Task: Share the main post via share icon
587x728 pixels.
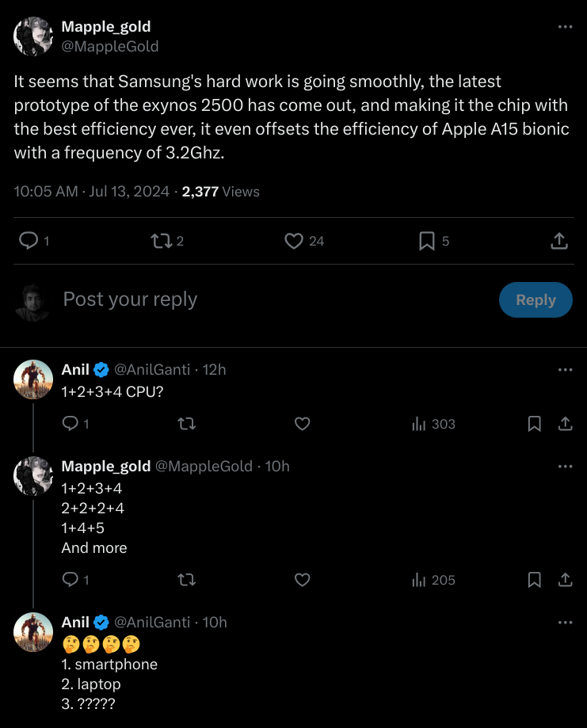Action: pyautogui.click(x=558, y=241)
